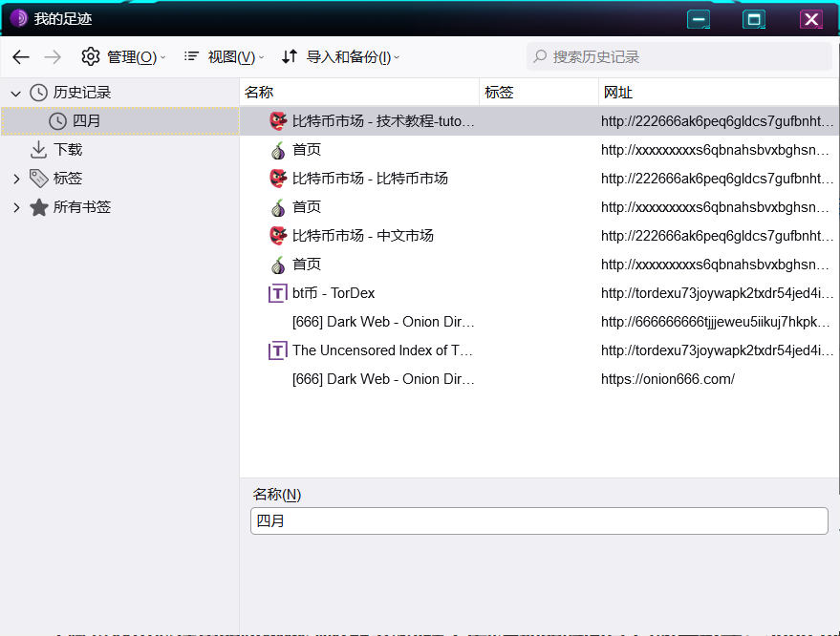Click the list icon for 视图

(191, 56)
